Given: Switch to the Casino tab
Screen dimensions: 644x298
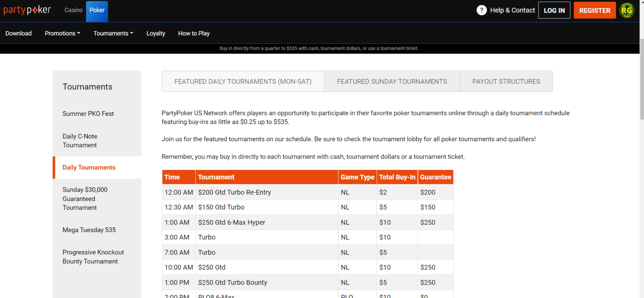Looking at the screenshot, I should pos(73,10).
